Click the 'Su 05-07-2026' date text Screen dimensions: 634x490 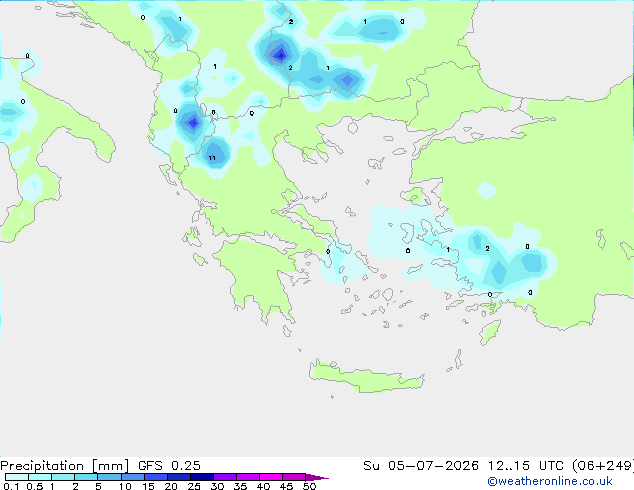point(421,466)
